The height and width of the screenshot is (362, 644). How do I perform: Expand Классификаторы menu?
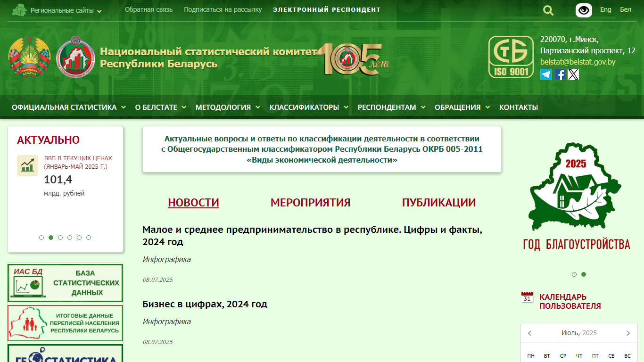pos(309,107)
